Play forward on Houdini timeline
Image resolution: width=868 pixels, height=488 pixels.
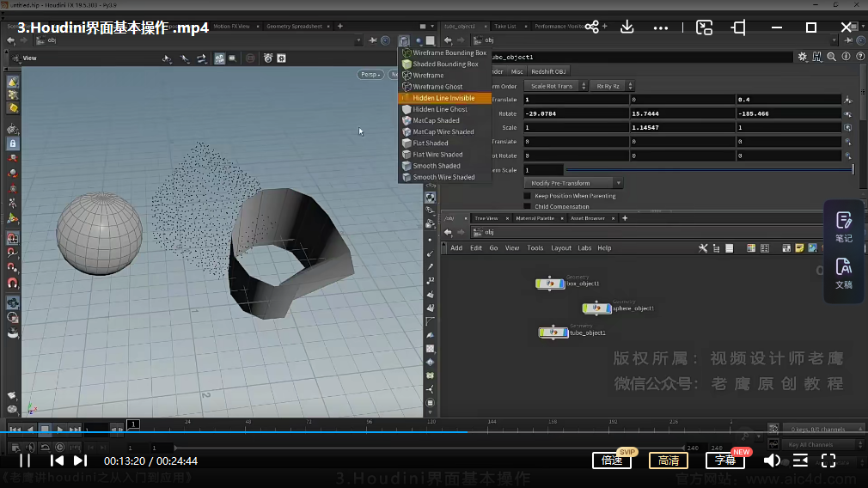click(60, 430)
